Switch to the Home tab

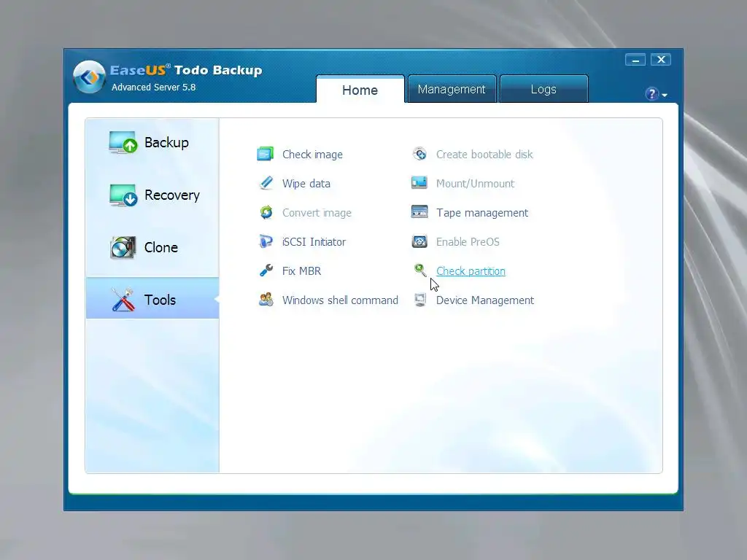pos(360,90)
